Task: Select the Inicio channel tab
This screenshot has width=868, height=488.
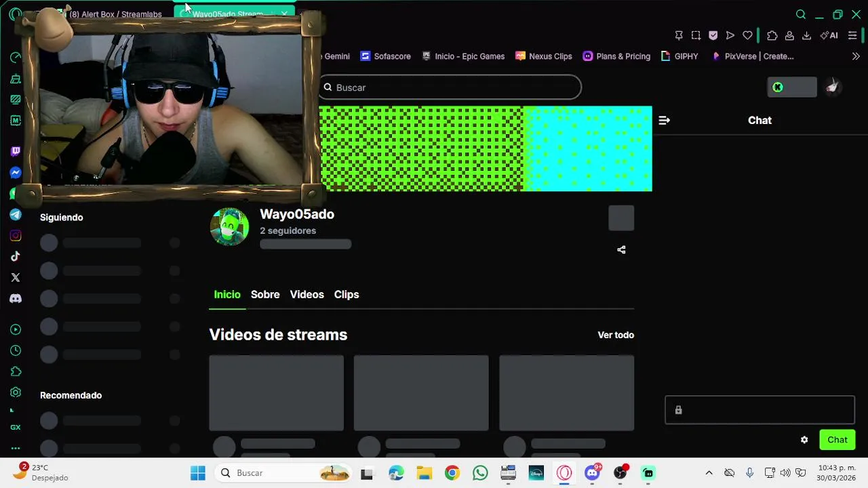Action: (227, 294)
